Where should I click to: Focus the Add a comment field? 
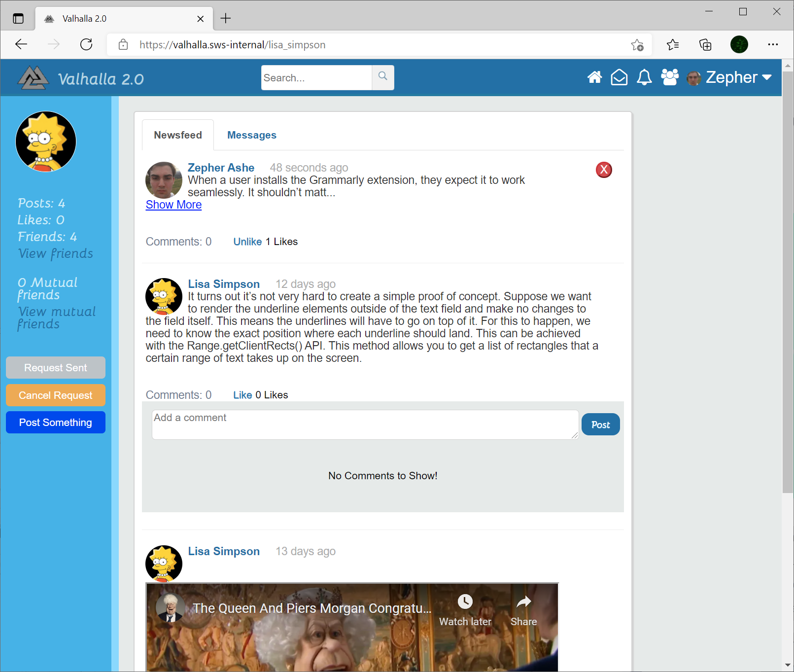coord(365,424)
